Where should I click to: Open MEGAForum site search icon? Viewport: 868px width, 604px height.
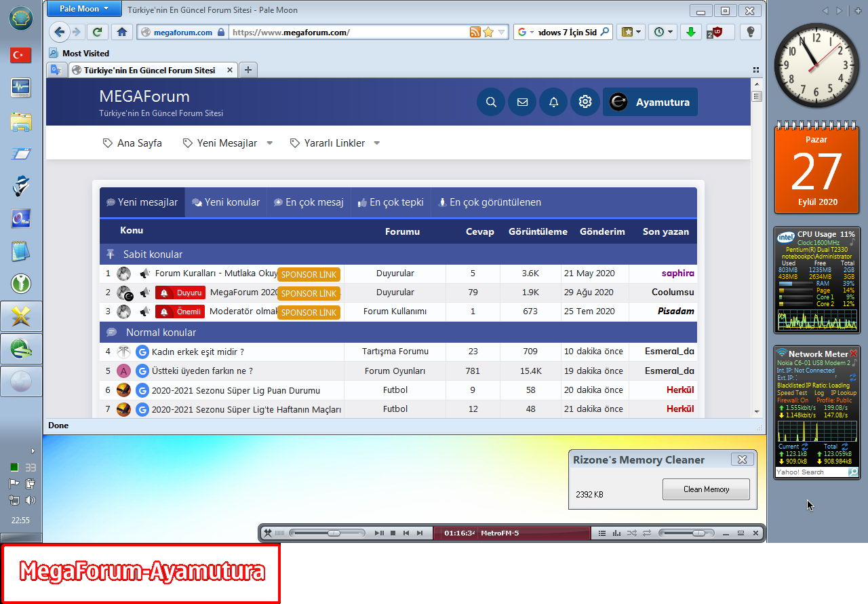point(491,102)
